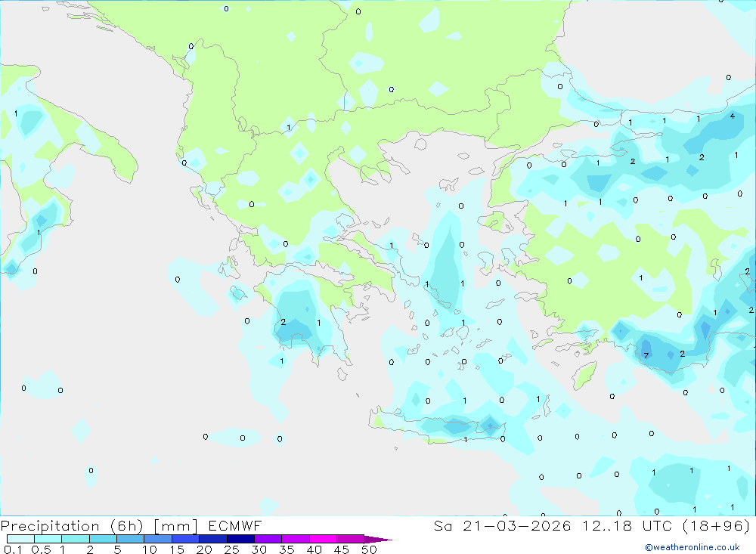Click the 0.5–1 mm legend swatch
Image resolution: width=756 pixels, height=554 pixels.
[48, 539]
